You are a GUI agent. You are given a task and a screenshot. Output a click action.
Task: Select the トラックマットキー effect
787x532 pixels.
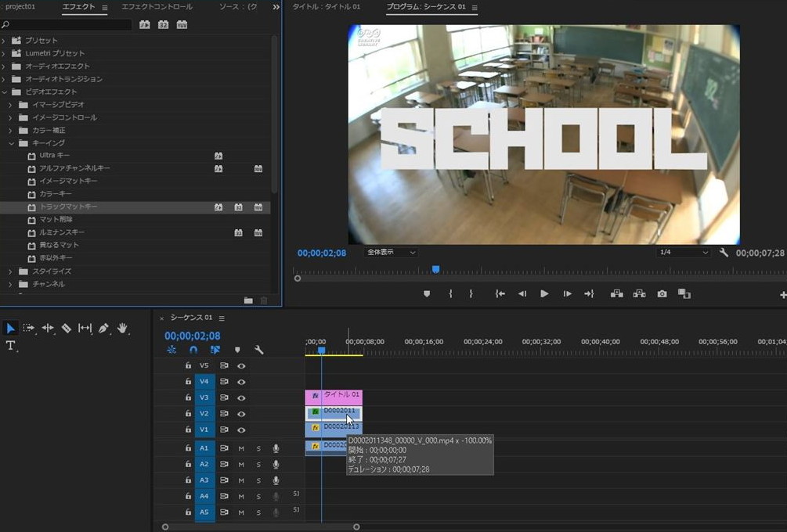68,207
